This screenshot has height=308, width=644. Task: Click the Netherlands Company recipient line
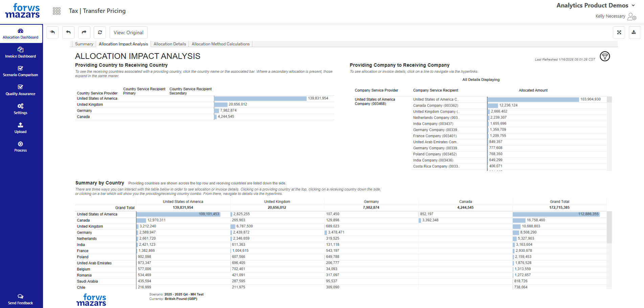[436, 118]
